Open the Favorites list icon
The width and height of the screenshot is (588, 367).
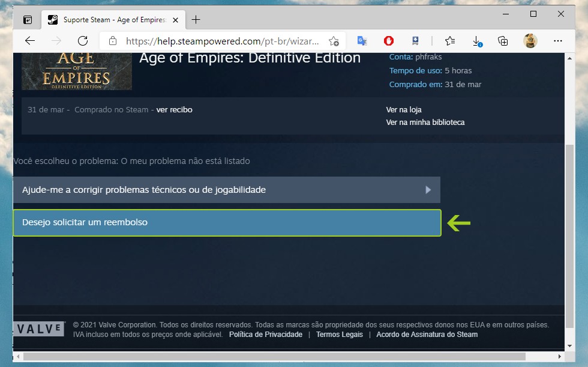point(450,41)
